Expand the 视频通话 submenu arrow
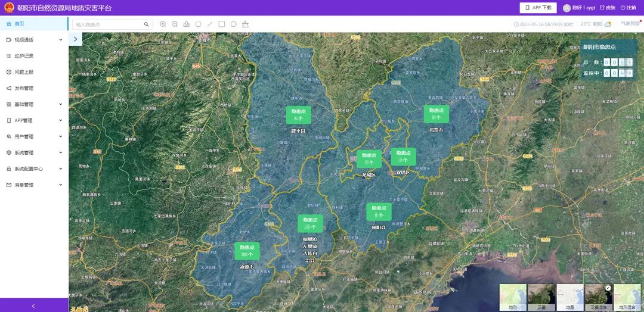Viewport: 644px width, 312px height. tap(61, 40)
